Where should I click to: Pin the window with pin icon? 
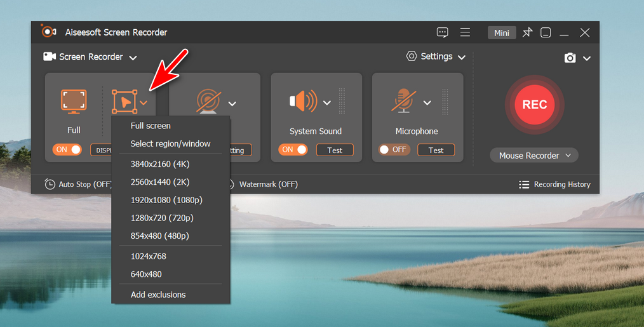pyautogui.click(x=527, y=33)
